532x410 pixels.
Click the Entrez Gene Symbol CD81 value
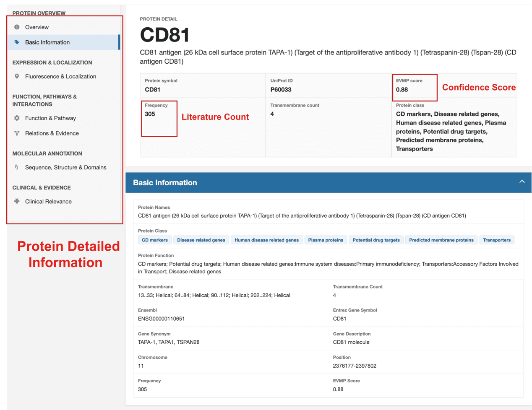pos(339,319)
